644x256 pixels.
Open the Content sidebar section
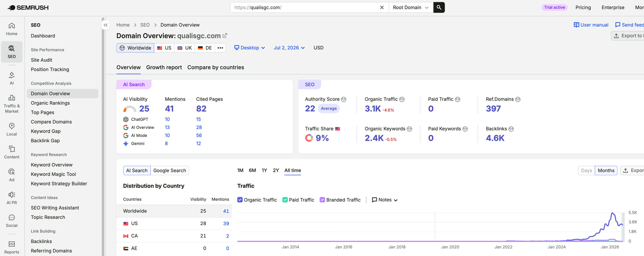coord(12,152)
